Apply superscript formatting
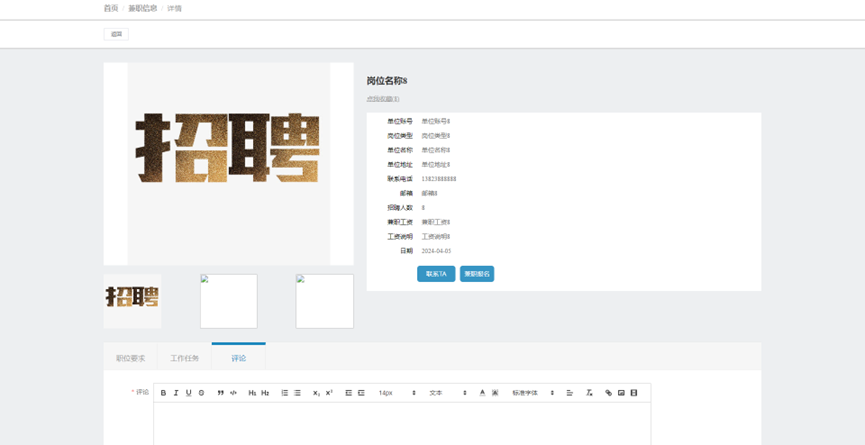This screenshot has height=445, width=865. pos(329,393)
